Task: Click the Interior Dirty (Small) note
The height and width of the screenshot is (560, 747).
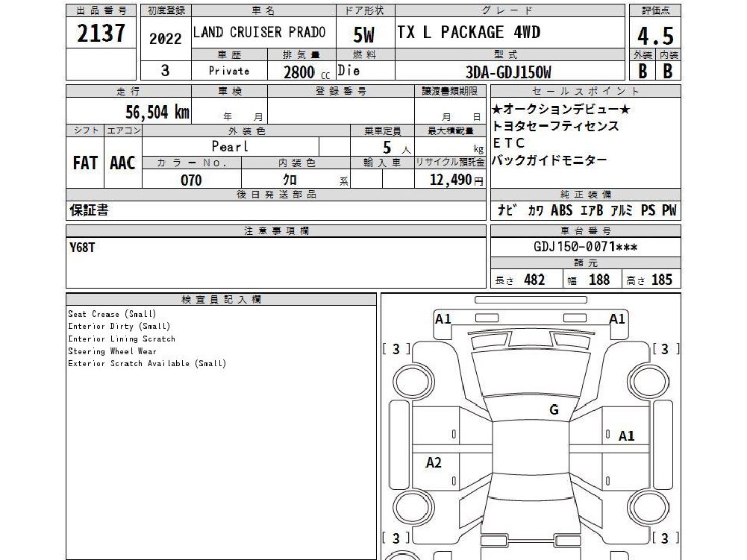Action: [119, 326]
